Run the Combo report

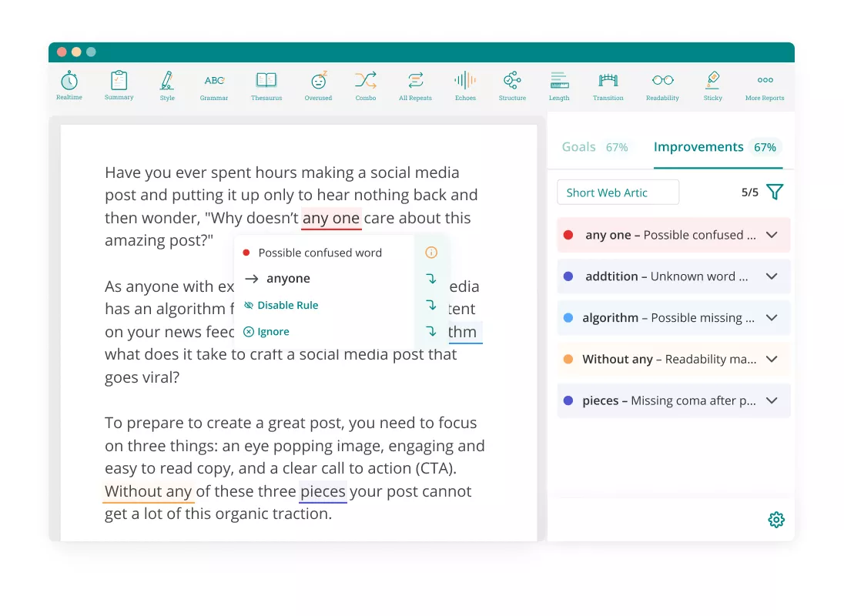(x=366, y=85)
